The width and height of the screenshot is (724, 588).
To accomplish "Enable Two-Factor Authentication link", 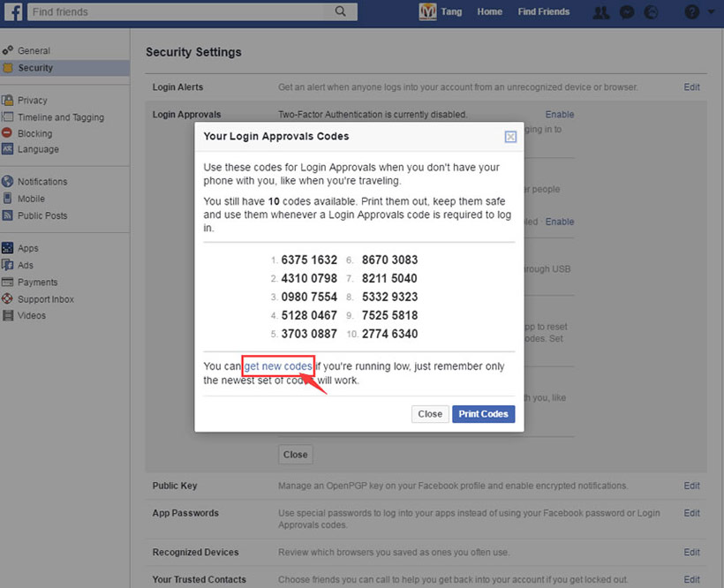I will [x=560, y=115].
